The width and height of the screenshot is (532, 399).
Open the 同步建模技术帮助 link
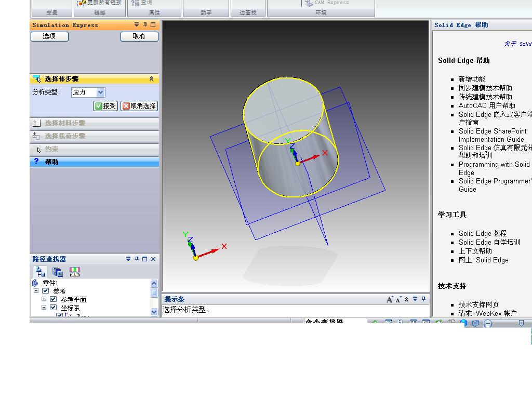485,88
